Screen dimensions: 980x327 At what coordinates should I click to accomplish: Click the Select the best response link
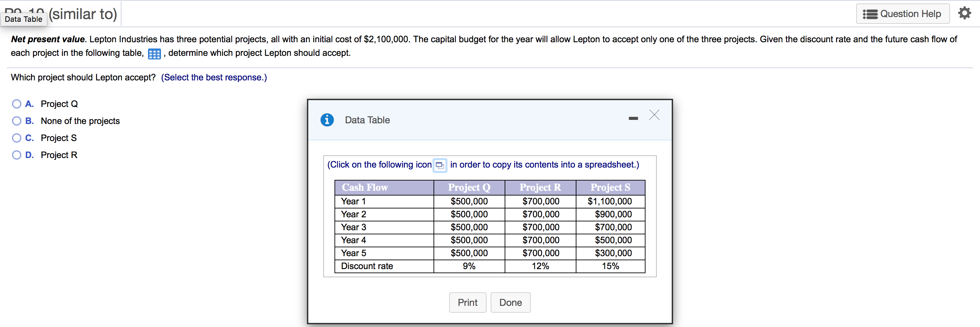(214, 77)
